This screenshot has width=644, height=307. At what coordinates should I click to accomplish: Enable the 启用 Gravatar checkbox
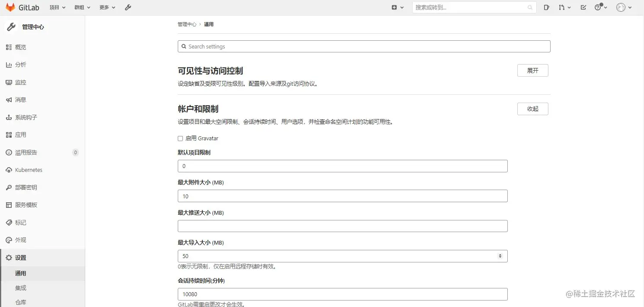(x=180, y=138)
